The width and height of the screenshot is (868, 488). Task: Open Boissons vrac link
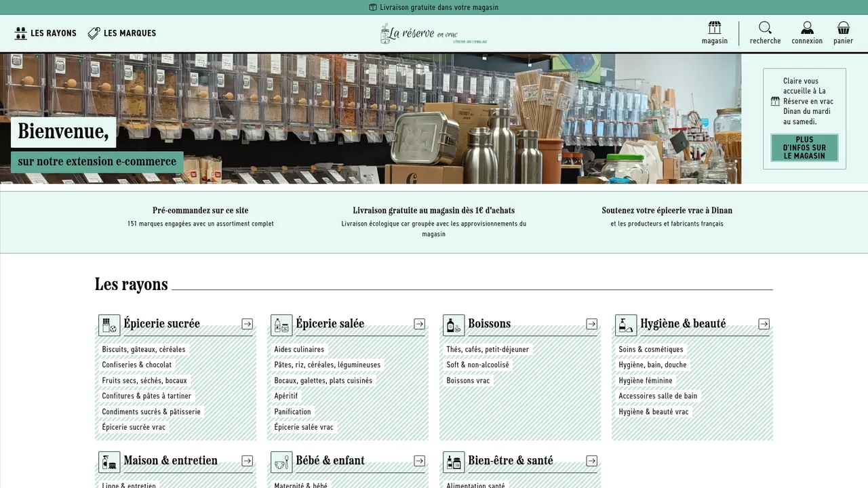pos(468,381)
